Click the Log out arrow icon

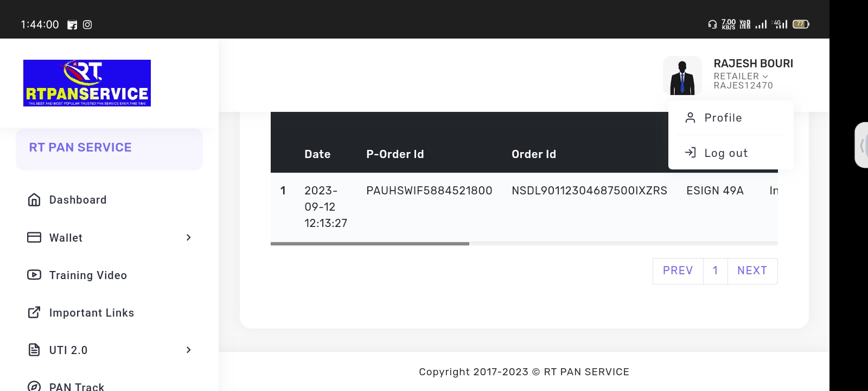(690, 153)
